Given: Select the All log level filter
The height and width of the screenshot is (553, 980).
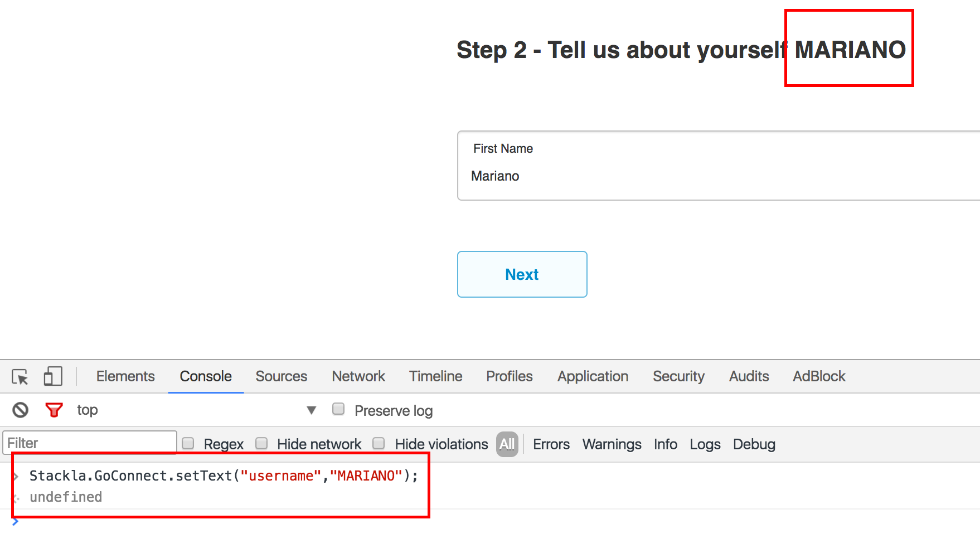Looking at the screenshot, I should tap(507, 444).
